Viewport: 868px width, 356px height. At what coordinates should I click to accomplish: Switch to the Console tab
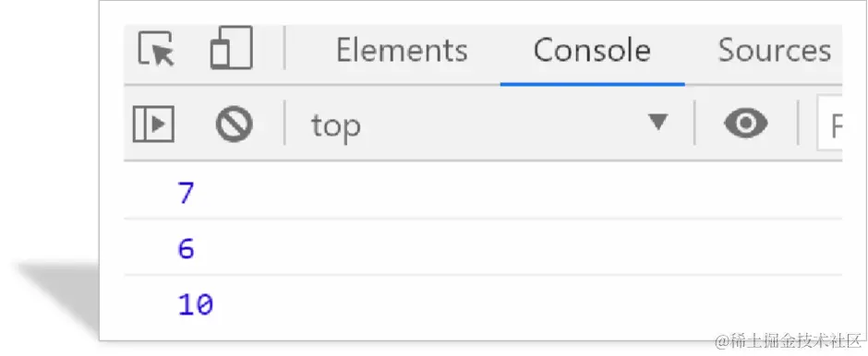pyautogui.click(x=592, y=51)
